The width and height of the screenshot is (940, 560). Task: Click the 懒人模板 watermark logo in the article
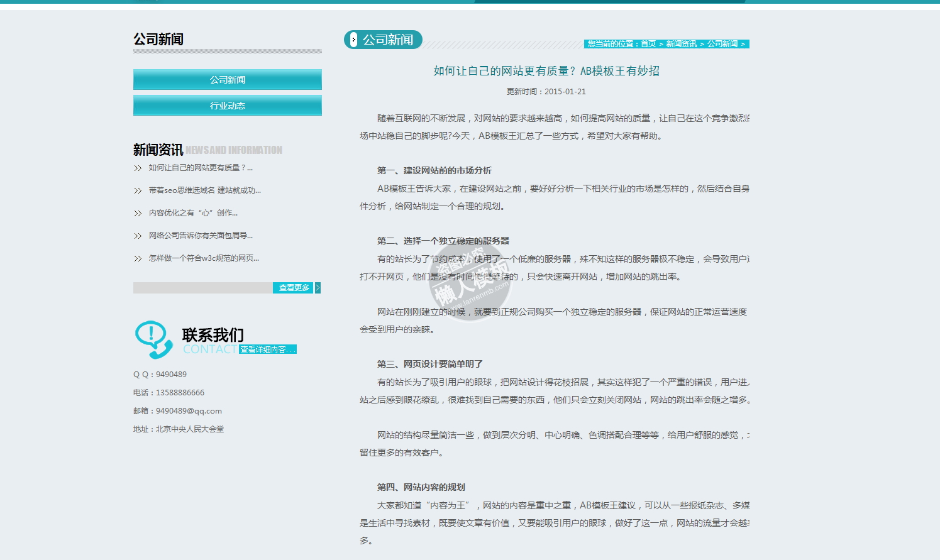tap(470, 279)
